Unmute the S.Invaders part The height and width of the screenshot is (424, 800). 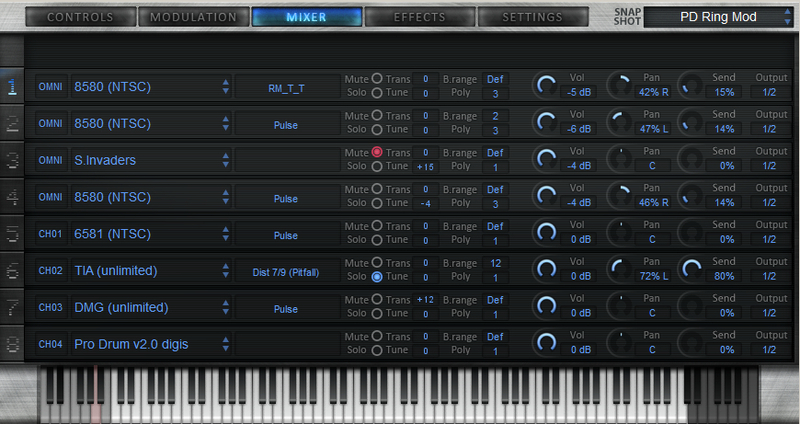(377, 152)
